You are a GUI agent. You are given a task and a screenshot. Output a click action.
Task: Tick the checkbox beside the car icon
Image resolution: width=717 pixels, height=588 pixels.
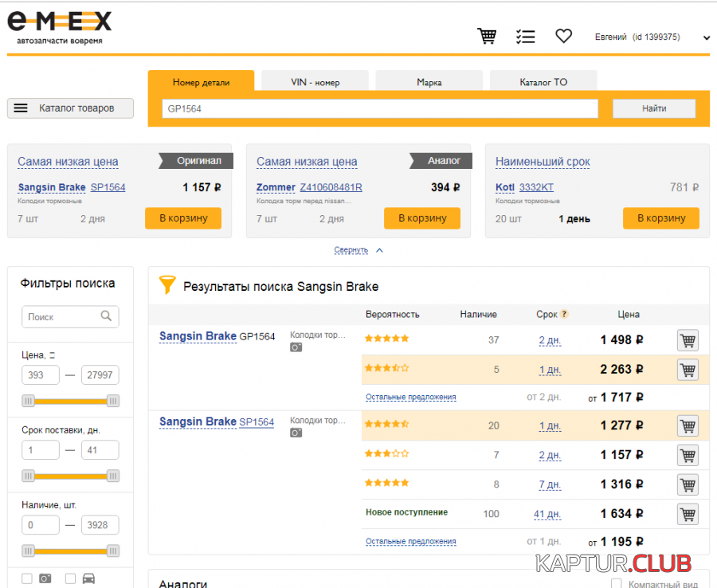coord(70,578)
